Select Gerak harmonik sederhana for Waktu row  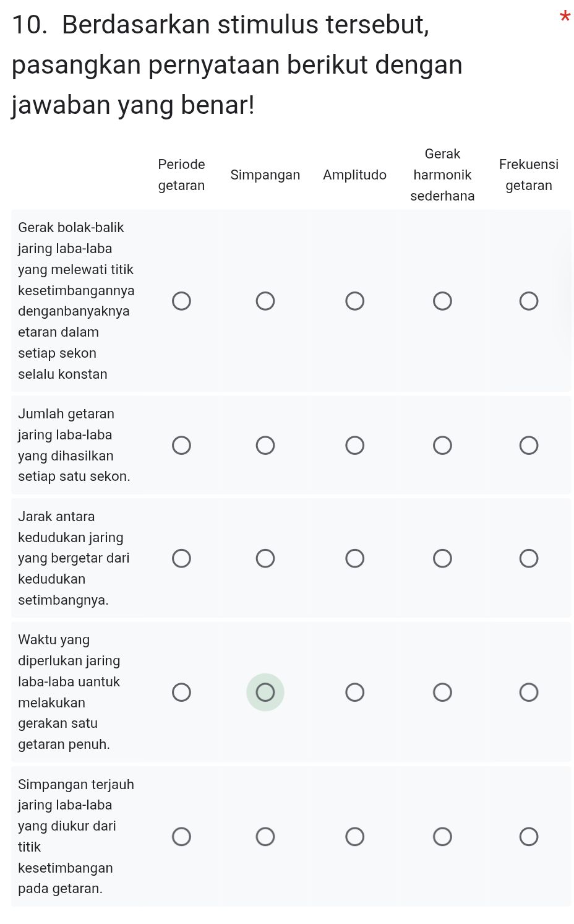[442, 692]
